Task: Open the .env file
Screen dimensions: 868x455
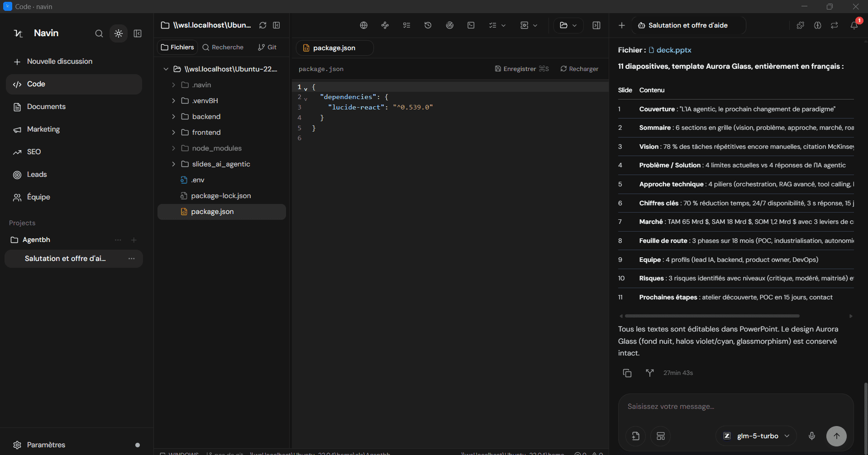Action: (222, 180)
